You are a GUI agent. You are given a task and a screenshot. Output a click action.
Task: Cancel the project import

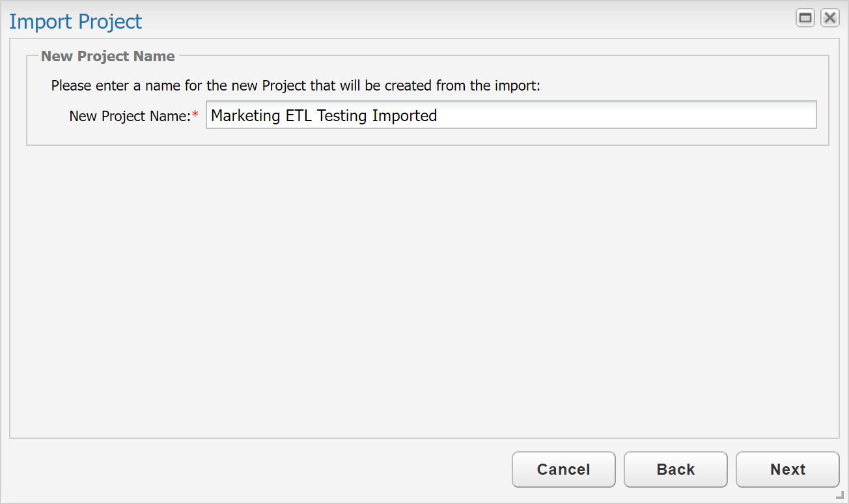pos(563,469)
